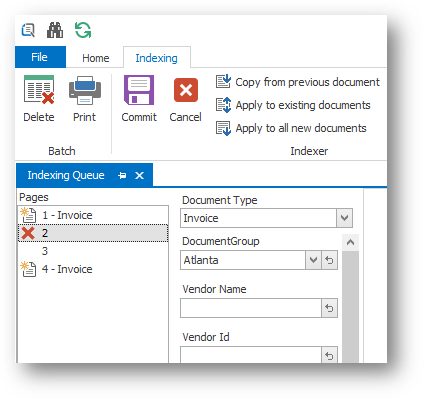The width and height of the screenshot is (424, 399).
Task: Close the Indexing Queue panel
Action: tap(139, 175)
